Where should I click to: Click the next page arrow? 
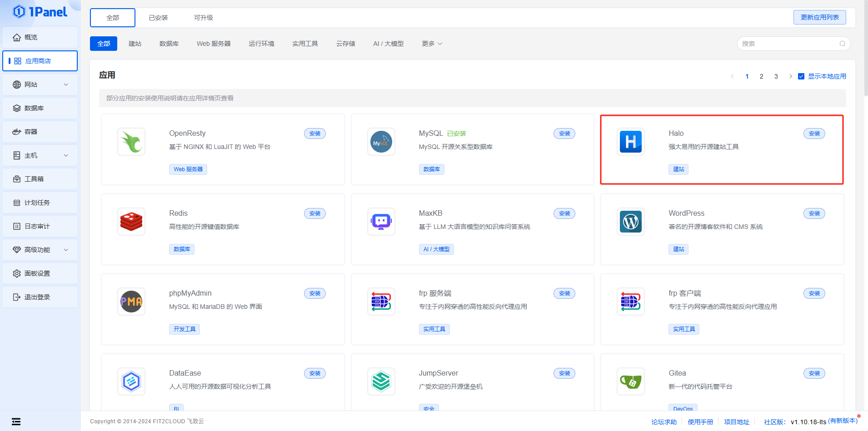pyautogui.click(x=791, y=76)
